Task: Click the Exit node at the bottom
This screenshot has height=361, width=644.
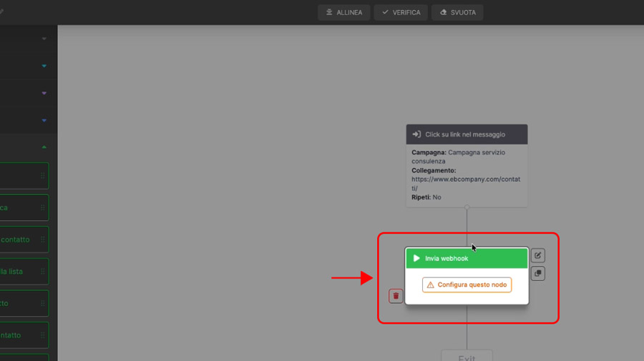Action: 467,356
